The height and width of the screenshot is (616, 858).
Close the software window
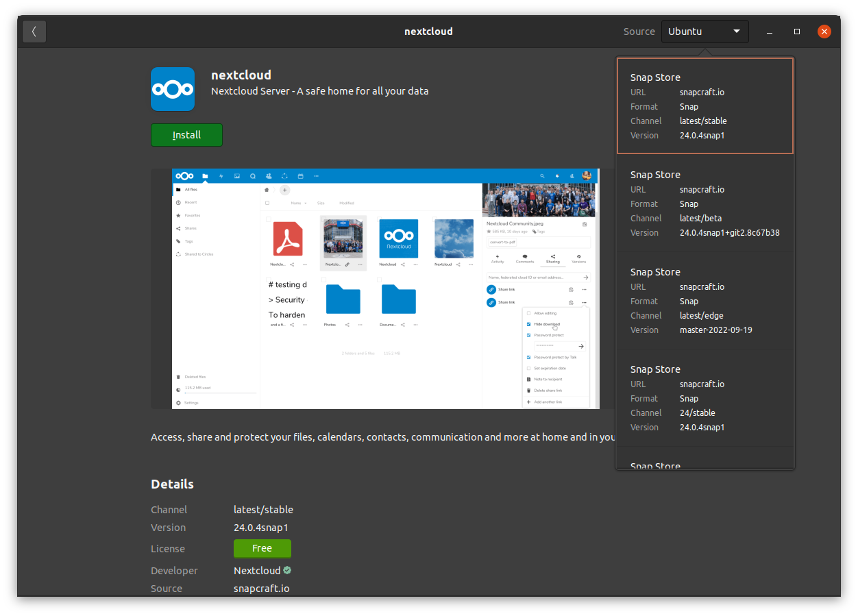pos(824,32)
